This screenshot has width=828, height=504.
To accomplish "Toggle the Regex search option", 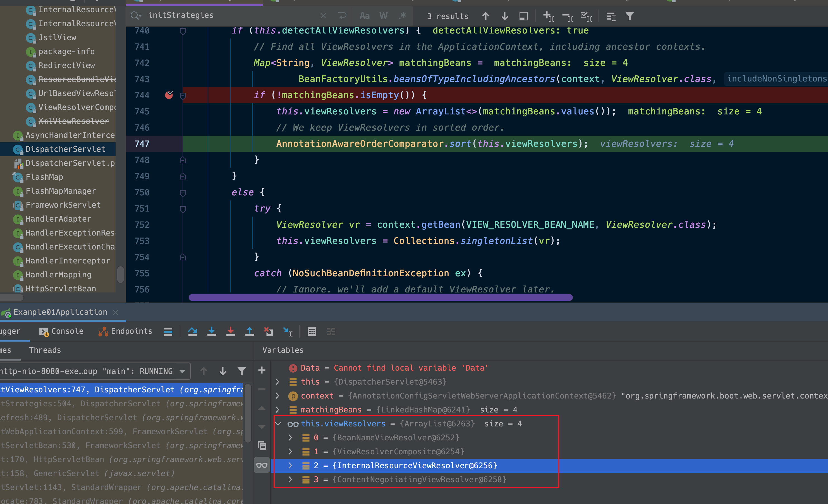I will (x=402, y=16).
